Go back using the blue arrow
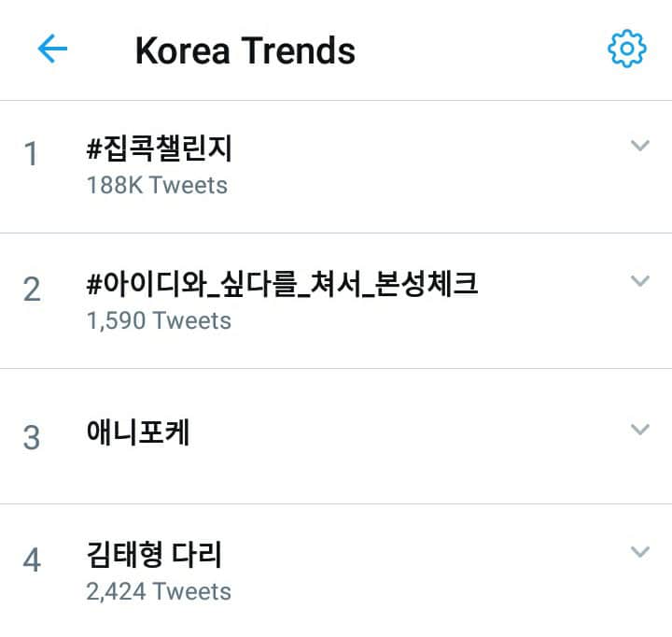Screen dimensions: 672x637 coord(52,50)
